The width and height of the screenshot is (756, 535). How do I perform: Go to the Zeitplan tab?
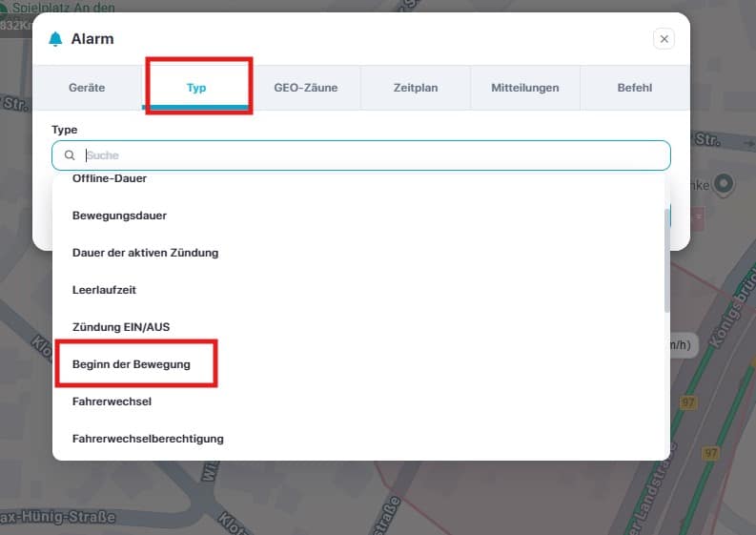tap(415, 88)
